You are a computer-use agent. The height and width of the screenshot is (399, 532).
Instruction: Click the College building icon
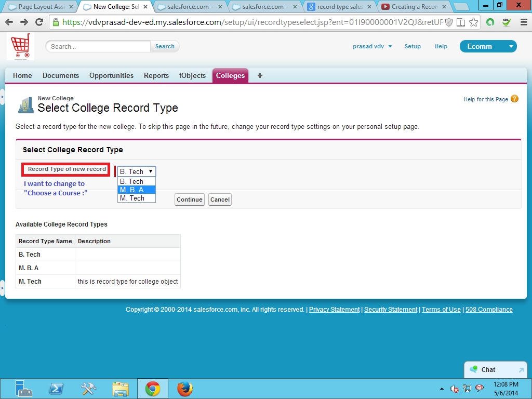coord(26,105)
